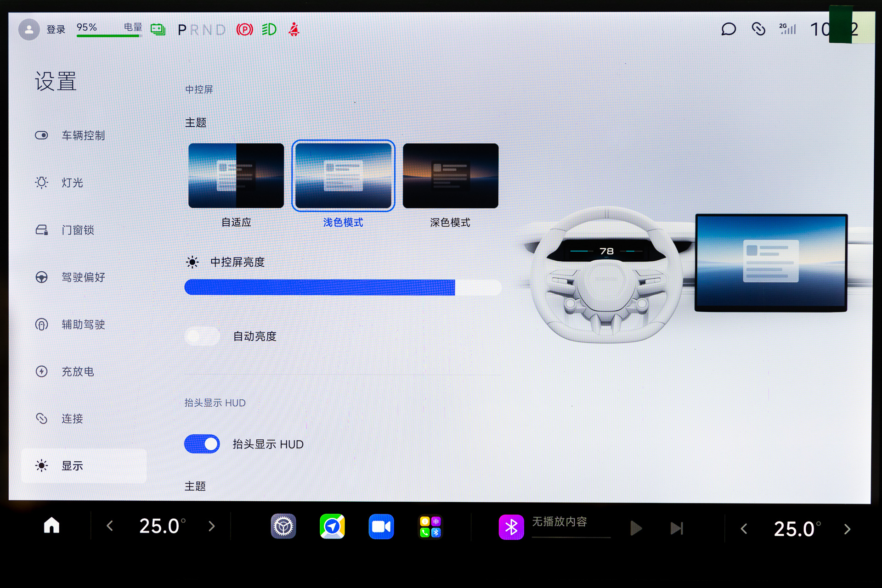Increase left temperature with right chevron
The width and height of the screenshot is (882, 588).
coord(212,526)
